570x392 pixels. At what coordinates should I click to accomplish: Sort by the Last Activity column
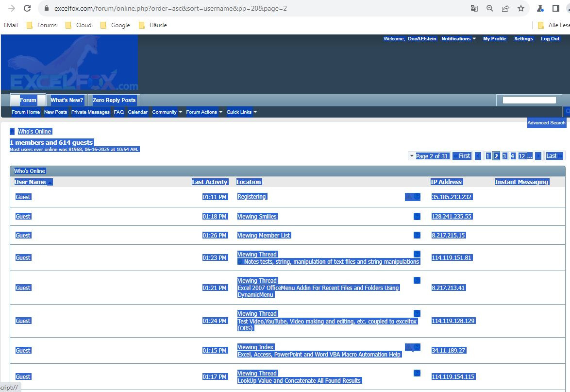210,182
